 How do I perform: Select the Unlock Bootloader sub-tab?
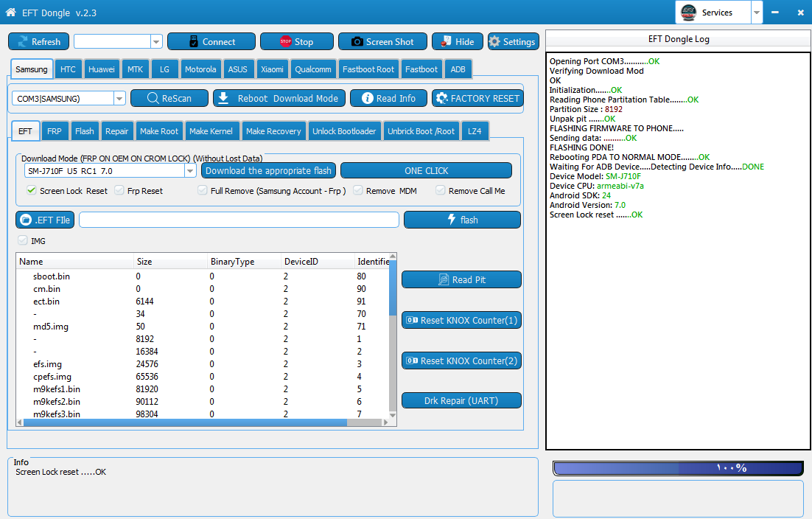click(x=344, y=131)
